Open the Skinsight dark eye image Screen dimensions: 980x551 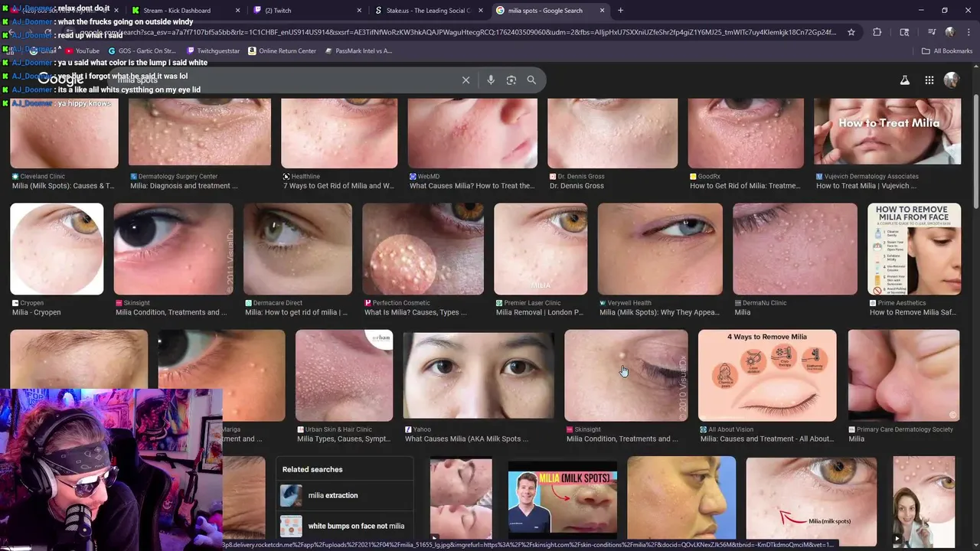[173, 249]
